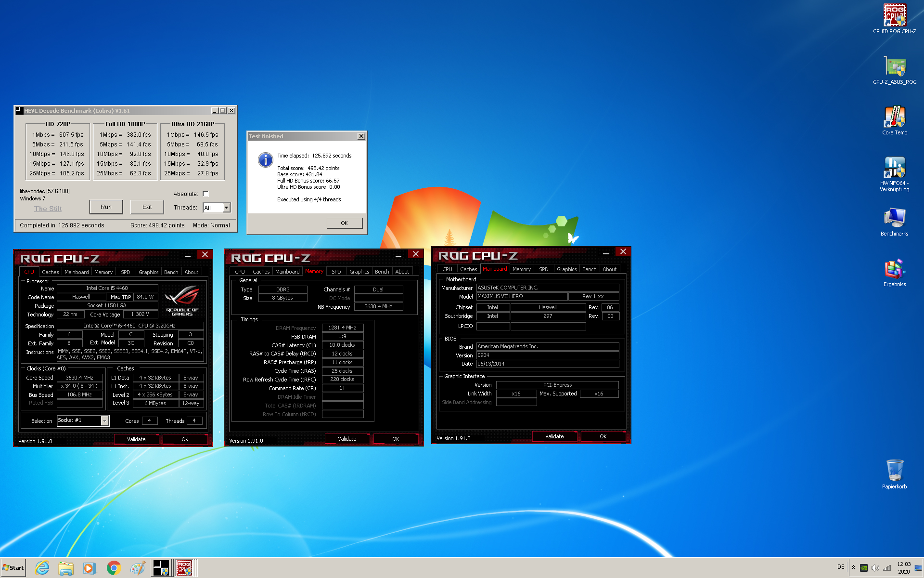Open Paint taskbar icon
Screen dimensions: 924x578
[x=137, y=568]
